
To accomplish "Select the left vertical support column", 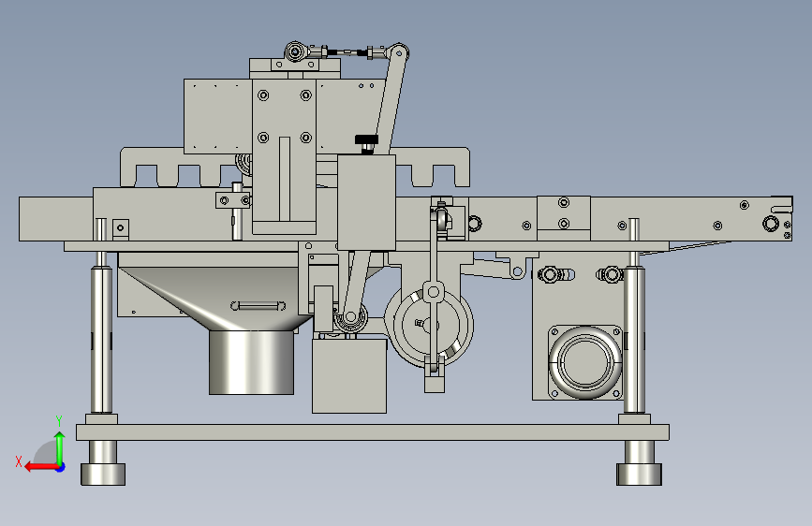I will tap(101, 339).
